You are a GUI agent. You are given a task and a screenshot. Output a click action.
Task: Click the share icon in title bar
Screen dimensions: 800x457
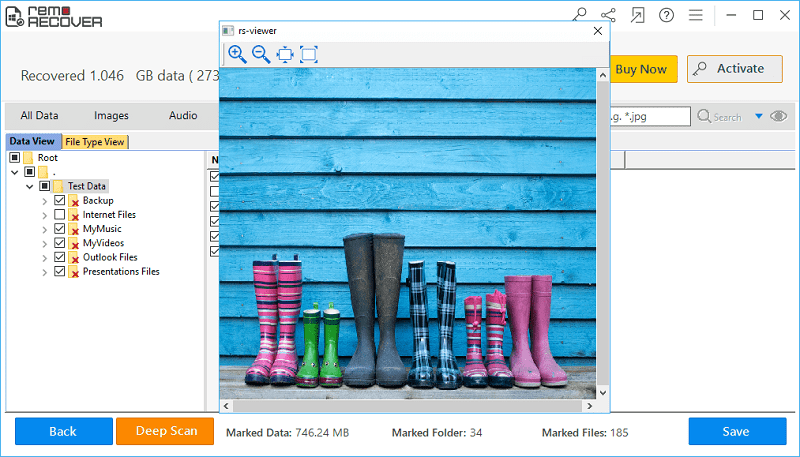(x=608, y=15)
